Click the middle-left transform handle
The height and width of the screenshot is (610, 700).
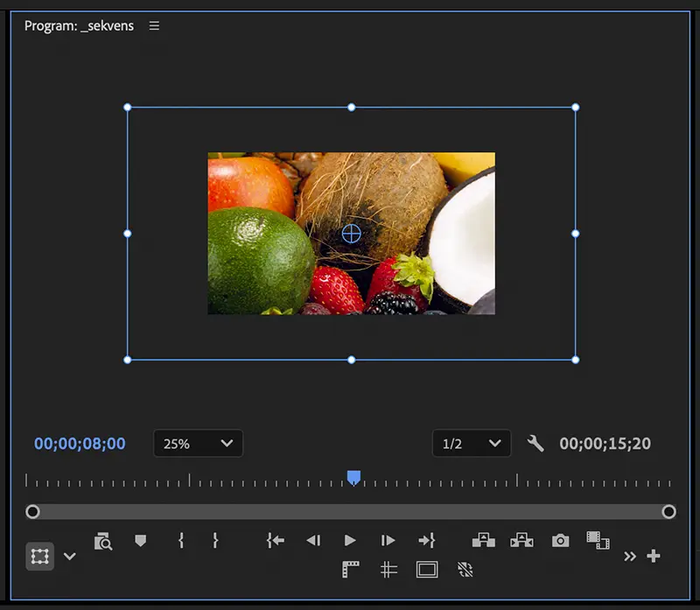point(127,234)
